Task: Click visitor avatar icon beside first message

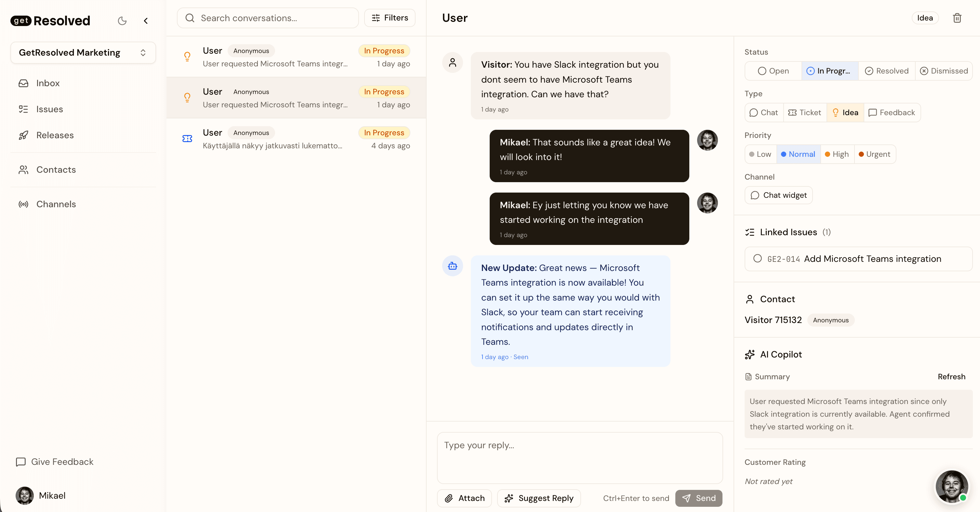Action: 452,62
